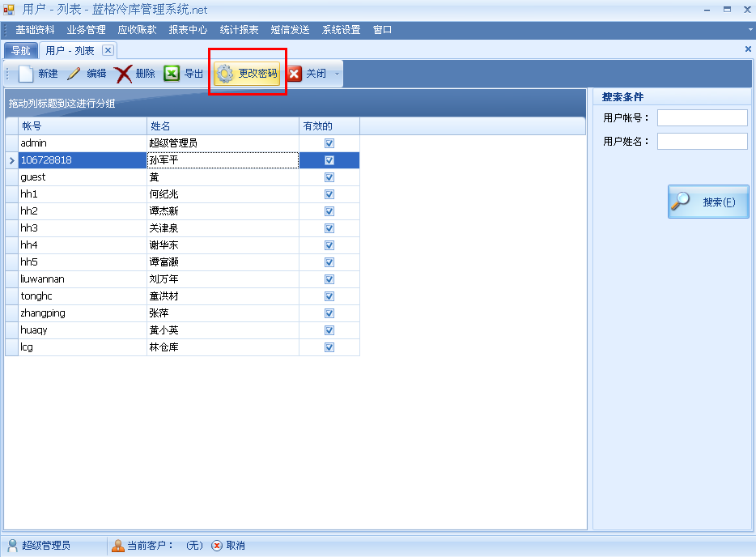Toggle 有效的 checkbox for hh1
Screen dimensions: 756x557
click(329, 194)
